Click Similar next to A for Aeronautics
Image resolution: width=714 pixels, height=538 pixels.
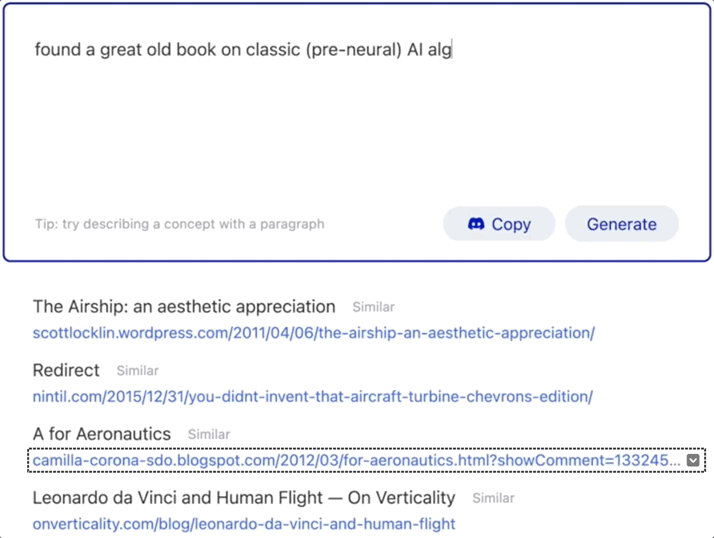click(209, 434)
